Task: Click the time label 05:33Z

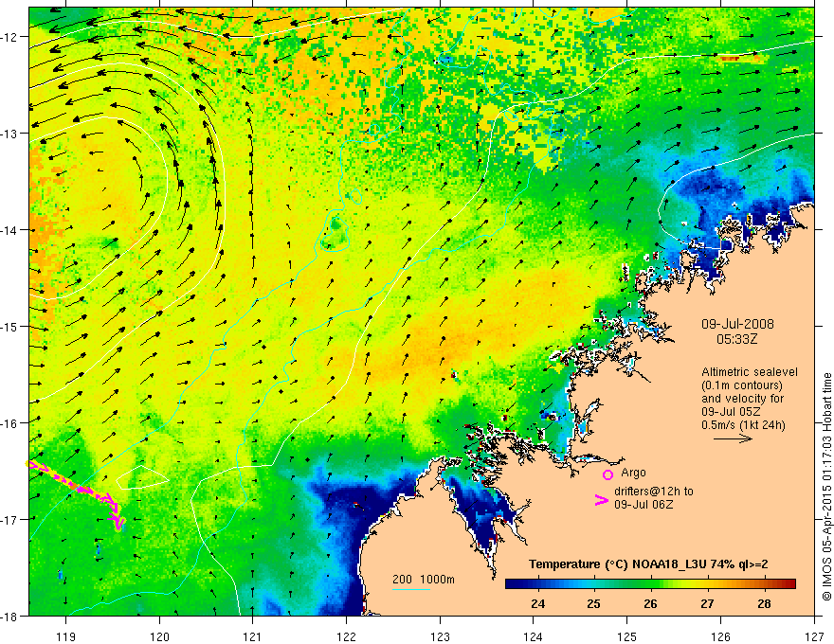Action: 736,339
